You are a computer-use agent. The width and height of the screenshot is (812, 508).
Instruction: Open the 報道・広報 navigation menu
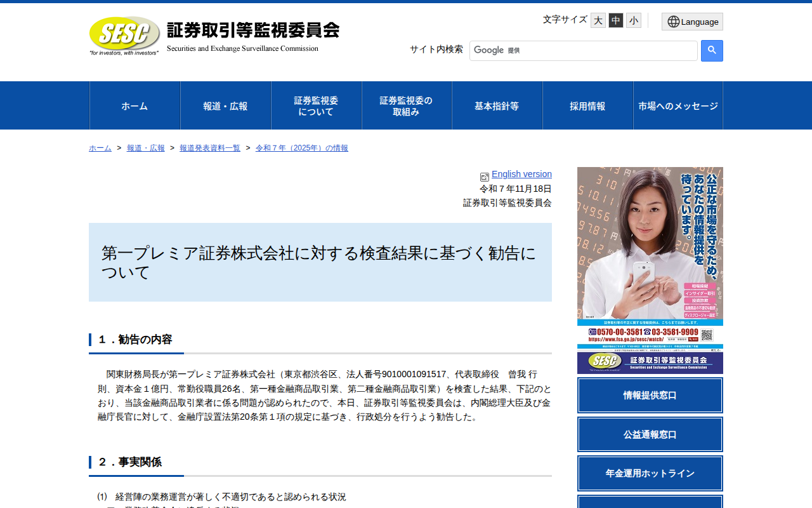[225, 106]
